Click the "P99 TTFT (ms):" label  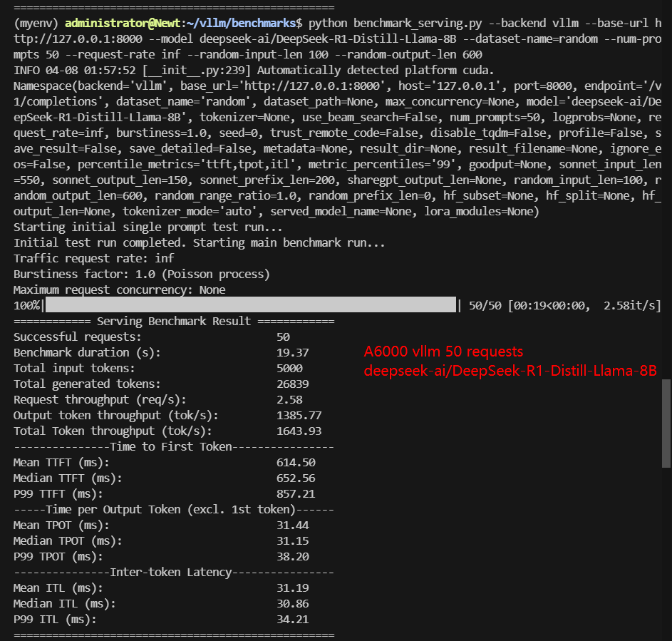click(x=58, y=494)
